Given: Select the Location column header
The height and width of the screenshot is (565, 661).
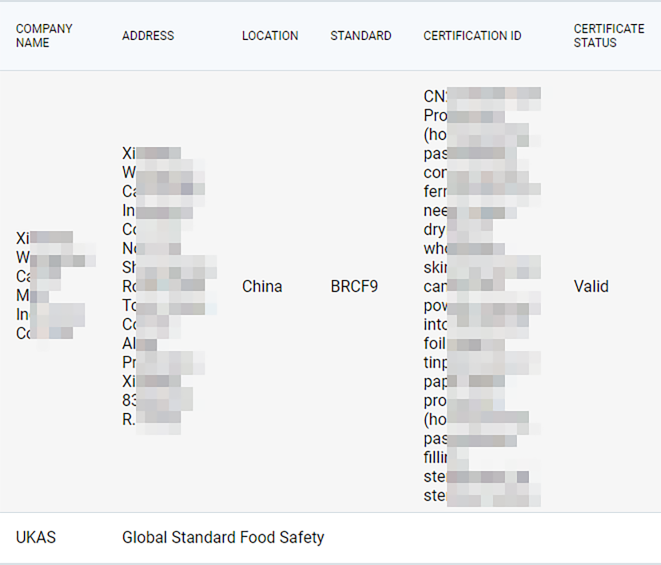Looking at the screenshot, I should point(270,36).
